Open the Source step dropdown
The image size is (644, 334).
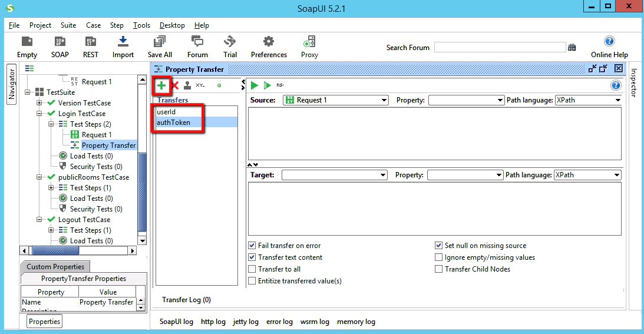pyautogui.click(x=336, y=100)
